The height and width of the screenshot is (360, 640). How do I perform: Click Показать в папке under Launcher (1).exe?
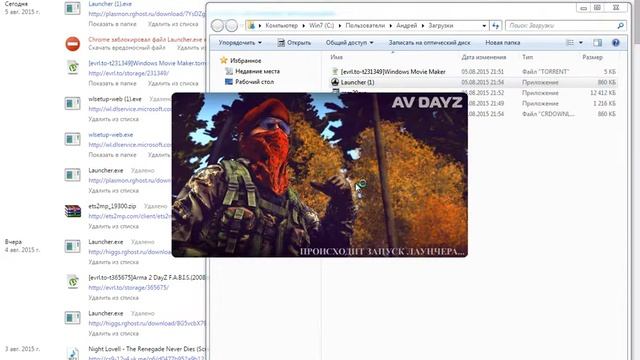112,24
